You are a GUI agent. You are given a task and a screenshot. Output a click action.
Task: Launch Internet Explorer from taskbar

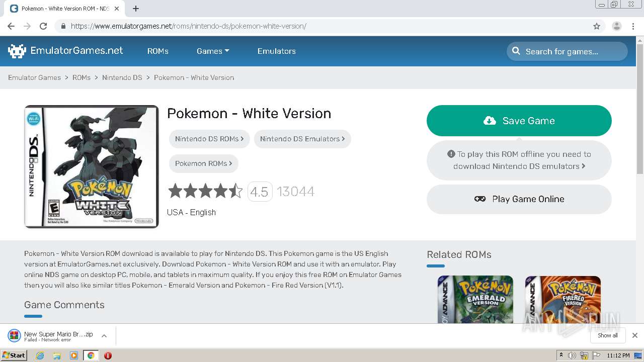pyautogui.click(x=40, y=355)
